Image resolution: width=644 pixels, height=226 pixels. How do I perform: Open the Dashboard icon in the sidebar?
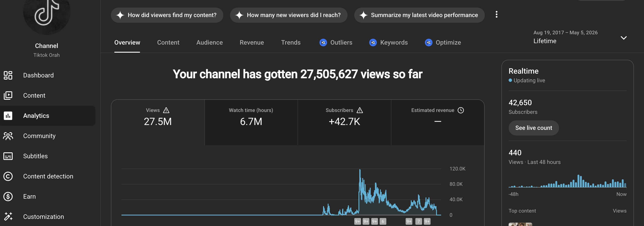(x=8, y=75)
